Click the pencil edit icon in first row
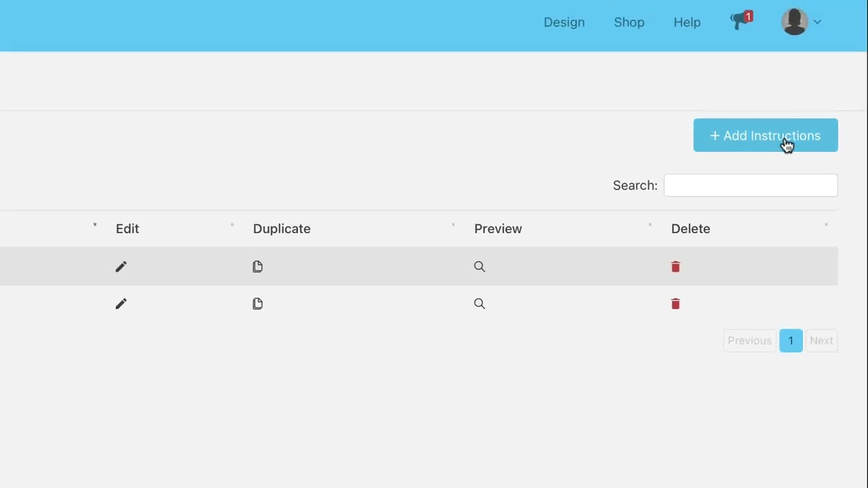Viewport: 868px width, 488px height. (121, 266)
